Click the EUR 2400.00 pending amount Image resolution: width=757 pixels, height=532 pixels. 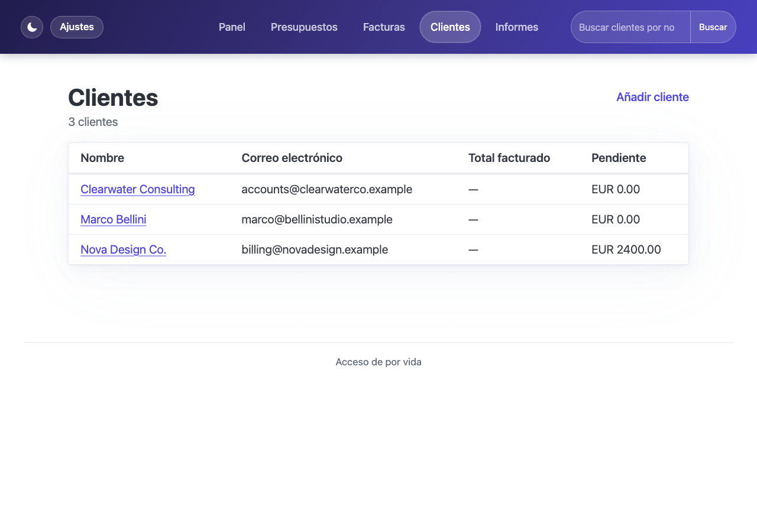click(626, 249)
